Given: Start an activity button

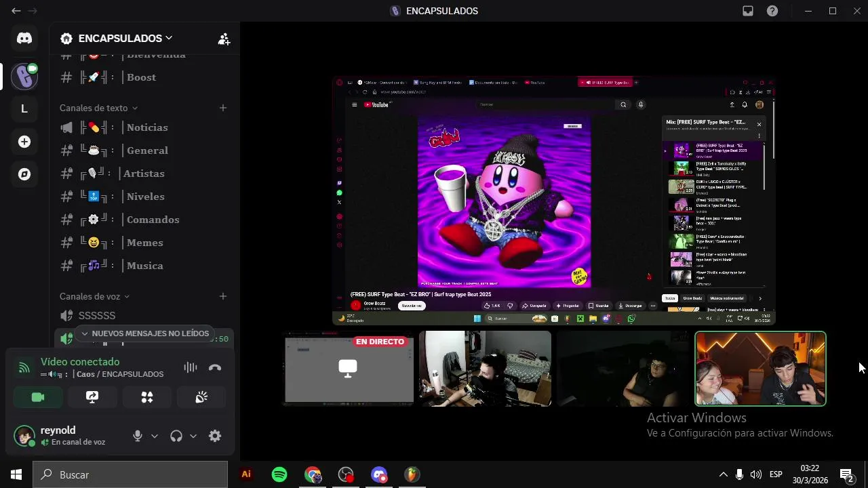Looking at the screenshot, I should pyautogui.click(x=147, y=397).
